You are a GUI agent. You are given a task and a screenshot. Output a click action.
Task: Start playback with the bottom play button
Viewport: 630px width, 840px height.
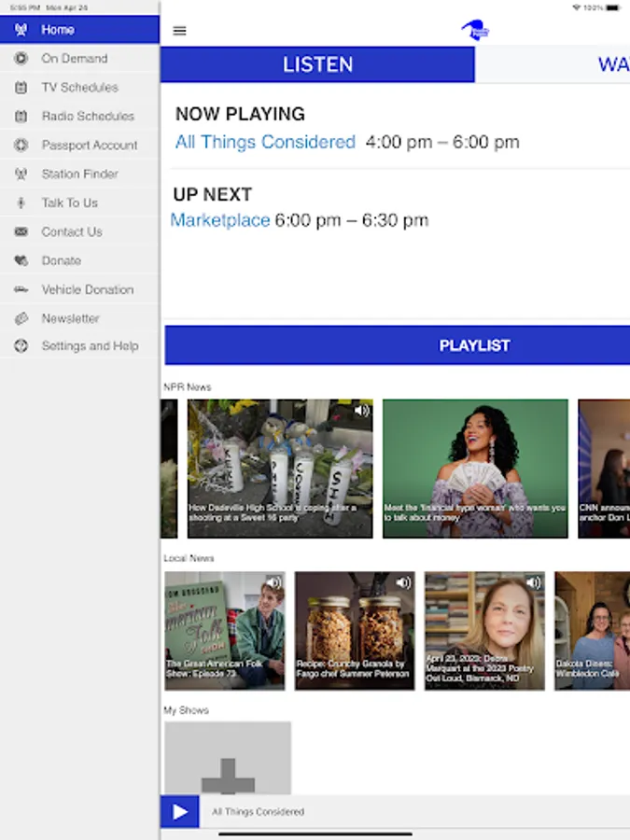point(180,812)
